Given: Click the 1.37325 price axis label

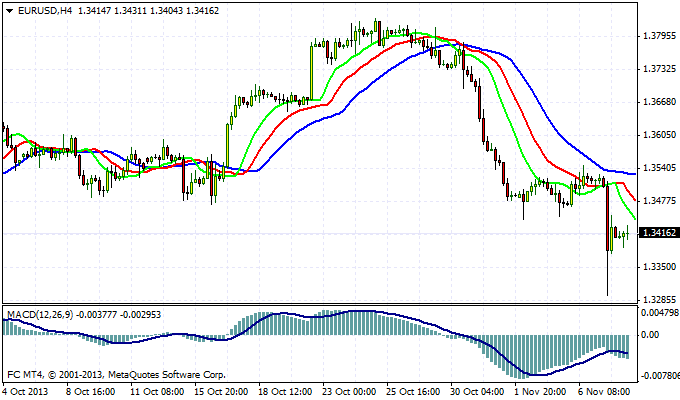Looking at the screenshot, I should 658,69.
